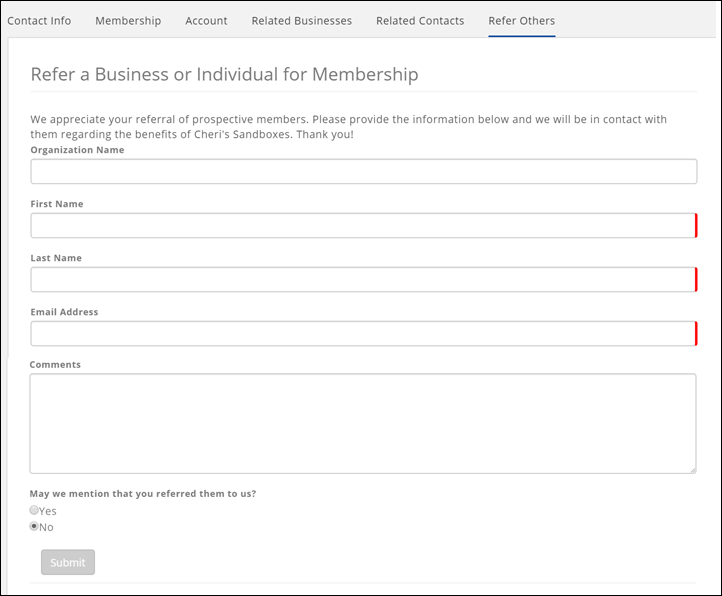This screenshot has width=722, height=596.
Task: Click the 'First Name' label text
Action: 57,204
